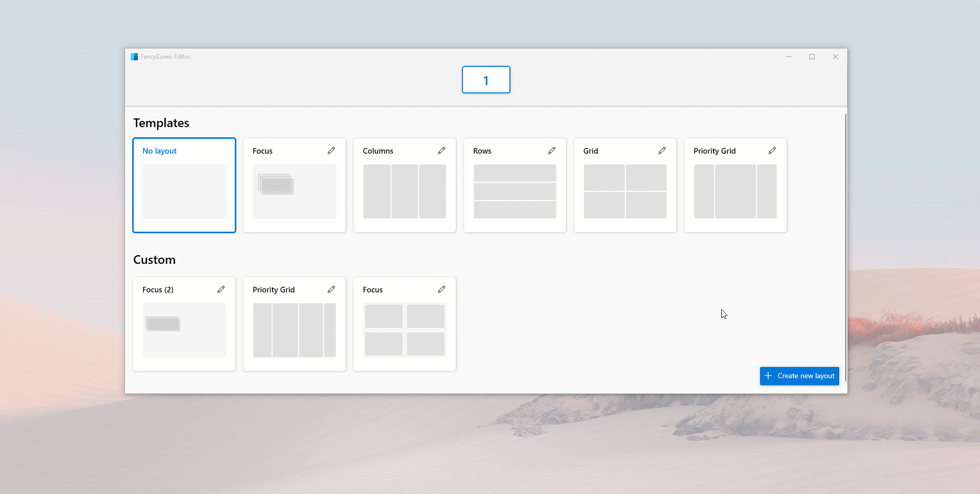Select monitor 1 at the top

(486, 80)
